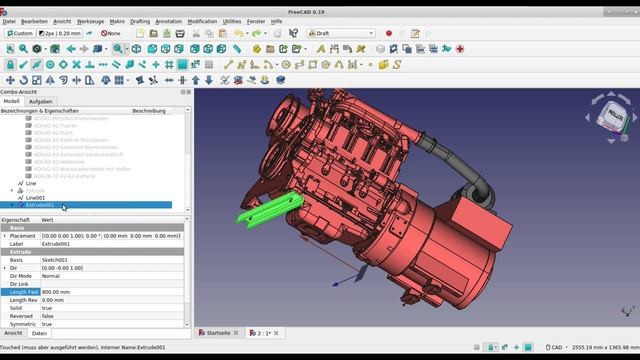Select the Draft Line tool
The image size is (640, 360).
pyautogui.click(x=228, y=64)
